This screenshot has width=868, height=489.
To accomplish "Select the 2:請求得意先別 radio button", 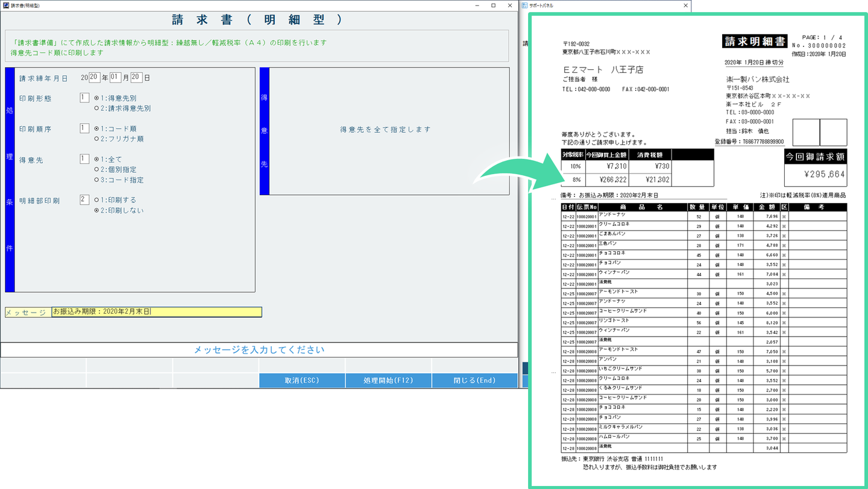I will [x=97, y=108].
